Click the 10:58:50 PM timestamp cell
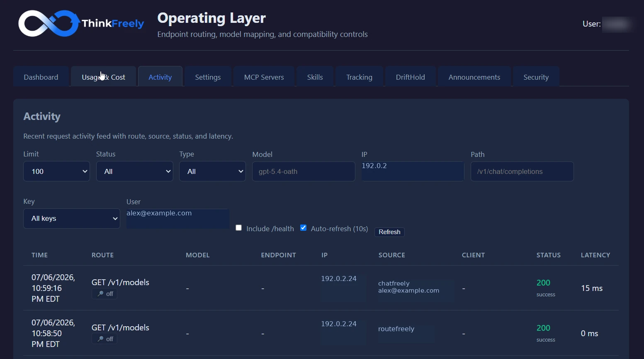 (53, 333)
